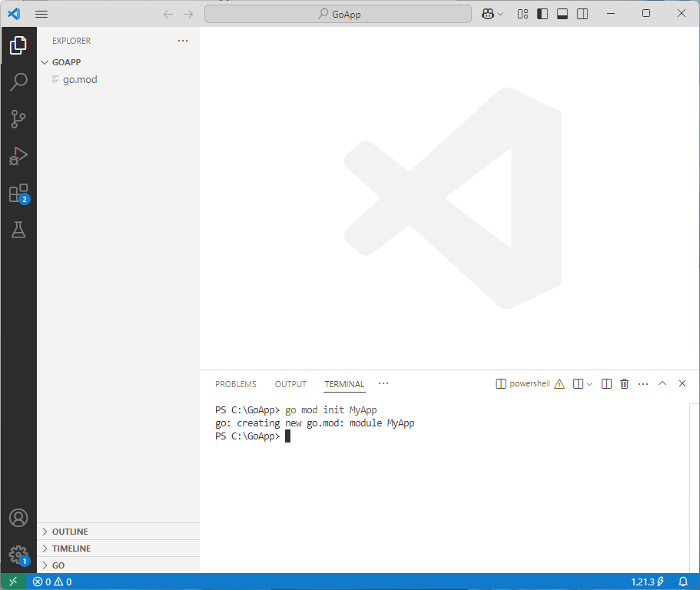This screenshot has width=700, height=590.
Task: Open the Source Control view
Action: point(18,119)
